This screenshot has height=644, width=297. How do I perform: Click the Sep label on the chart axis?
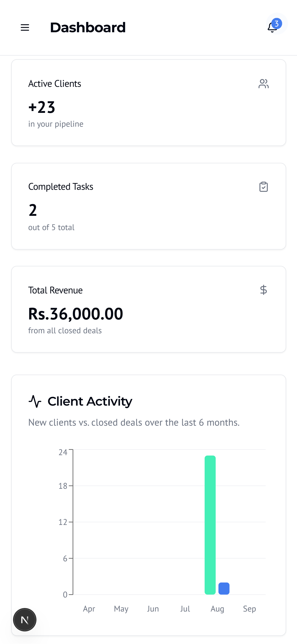point(249,609)
